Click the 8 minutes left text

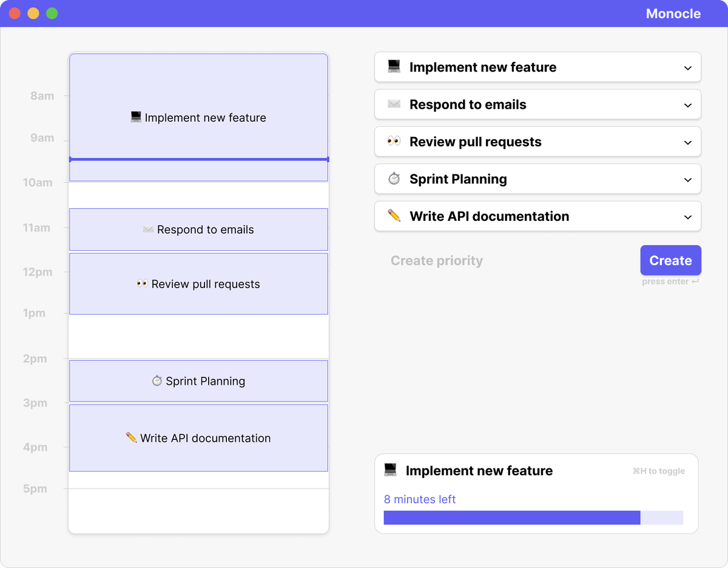[420, 499]
